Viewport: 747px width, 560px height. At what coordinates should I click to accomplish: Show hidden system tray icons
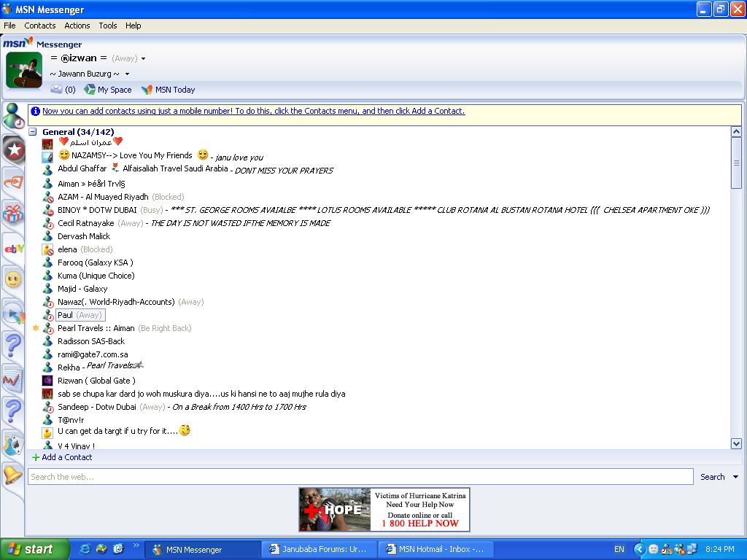coord(639,549)
